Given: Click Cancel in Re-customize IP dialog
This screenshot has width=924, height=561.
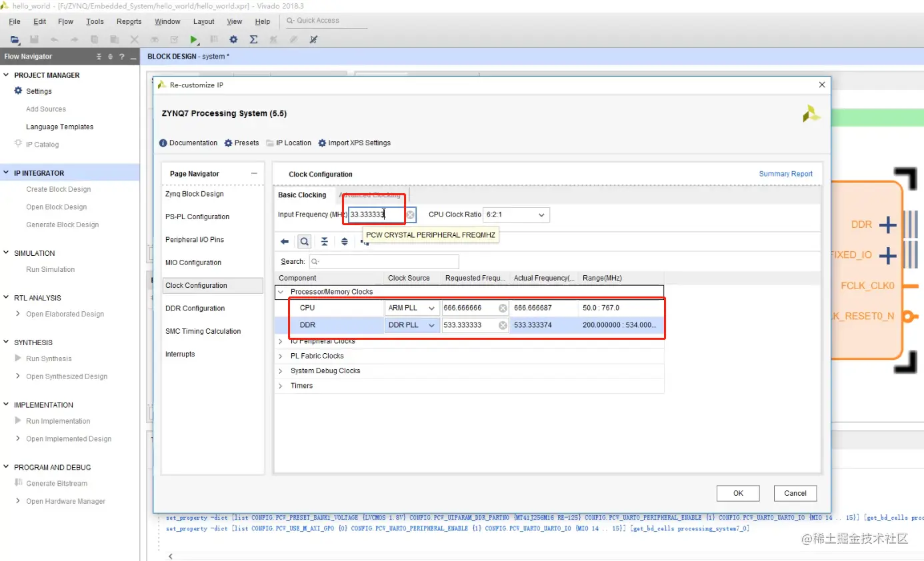Looking at the screenshot, I should pos(795,494).
